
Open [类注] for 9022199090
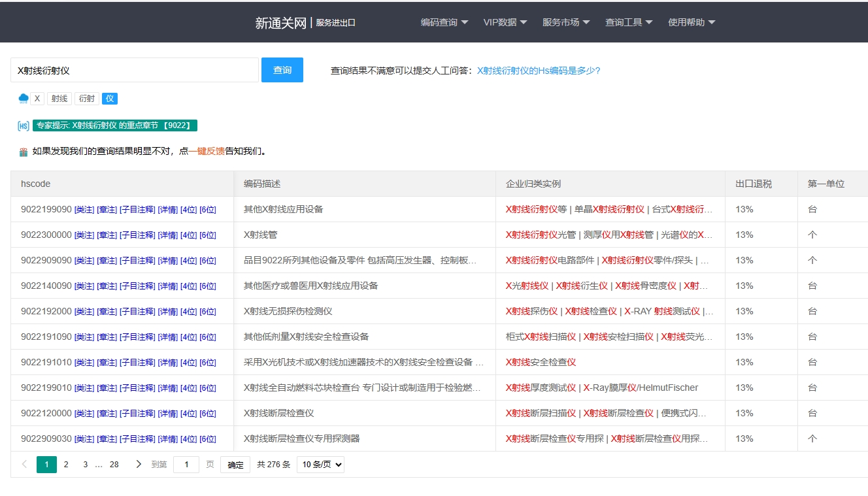(x=84, y=210)
